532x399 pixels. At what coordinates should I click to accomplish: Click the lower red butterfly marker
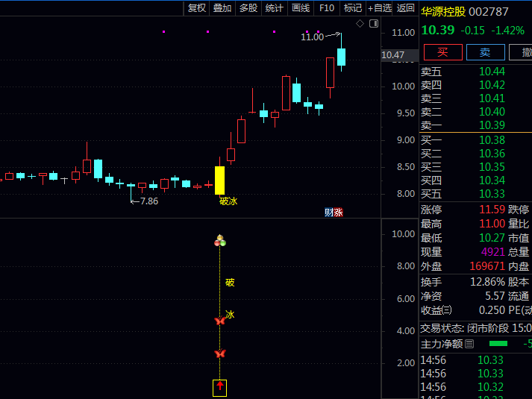coord(220,354)
